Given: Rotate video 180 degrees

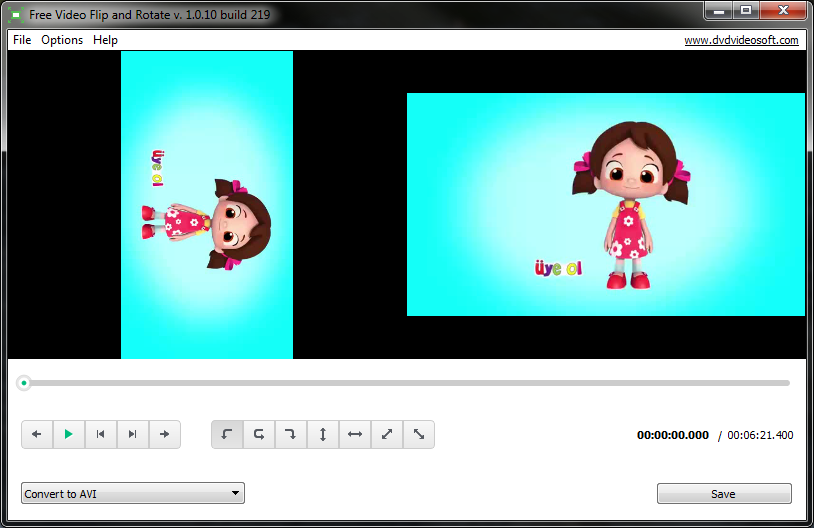Looking at the screenshot, I should (259, 434).
